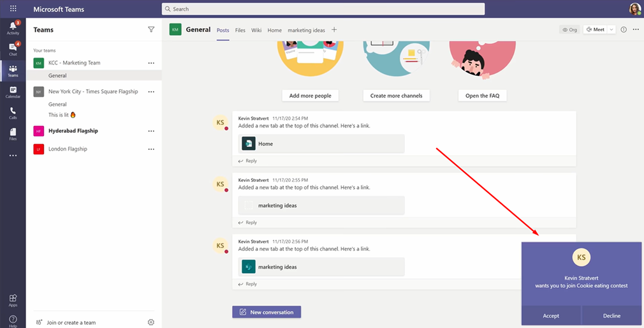The height and width of the screenshot is (328, 644).
Task: Open the Home link card in post
Action: pyautogui.click(x=321, y=144)
